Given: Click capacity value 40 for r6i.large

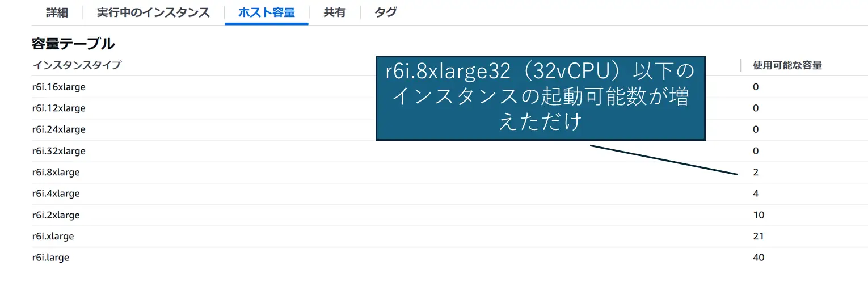Looking at the screenshot, I should click(x=759, y=258).
